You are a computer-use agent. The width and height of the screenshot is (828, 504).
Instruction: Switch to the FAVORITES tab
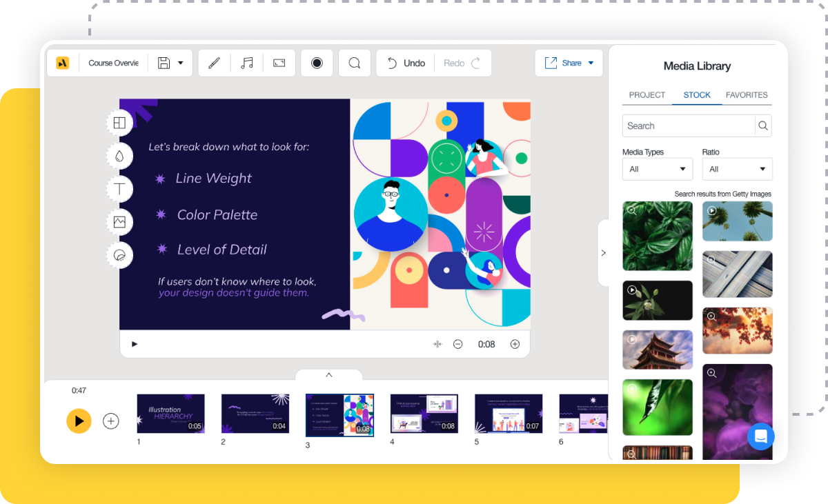point(747,95)
